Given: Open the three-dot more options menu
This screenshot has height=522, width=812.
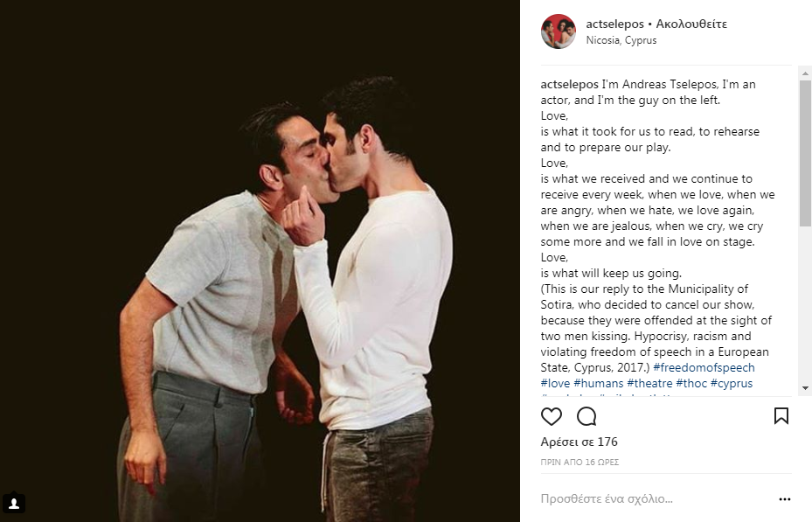Looking at the screenshot, I should [x=784, y=499].
